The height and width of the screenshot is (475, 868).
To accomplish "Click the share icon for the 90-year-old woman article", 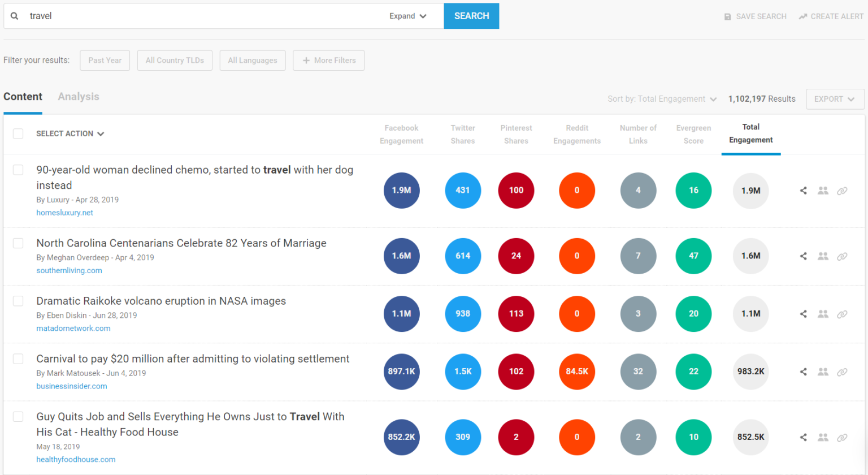I will click(x=803, y=191).
